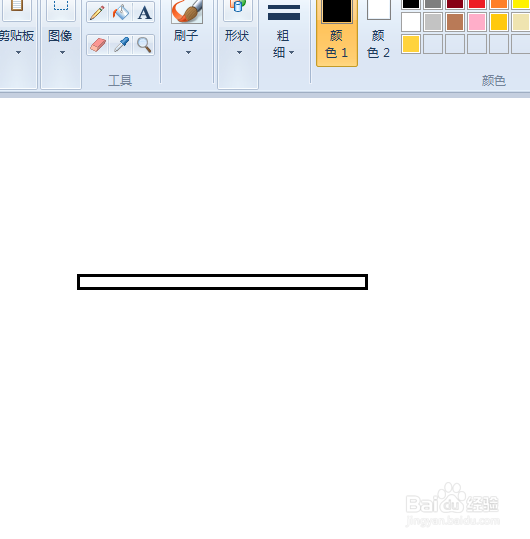Open the 刷子 brushes dropdown
Screen dimensions: 530x539
[x=188, y=53]
